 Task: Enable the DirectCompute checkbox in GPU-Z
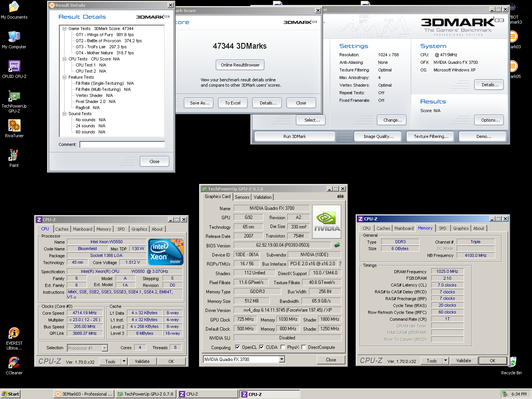[304, 347]
